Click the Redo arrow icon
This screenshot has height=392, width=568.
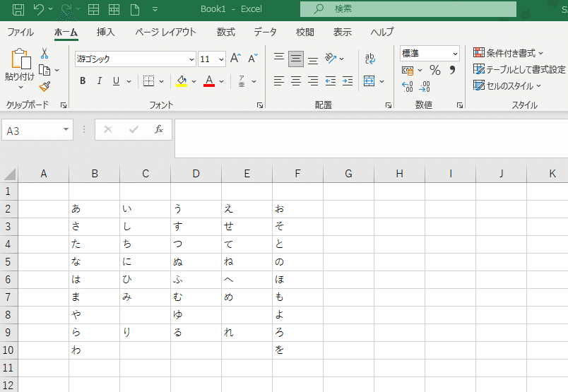(x=66, y=9)
